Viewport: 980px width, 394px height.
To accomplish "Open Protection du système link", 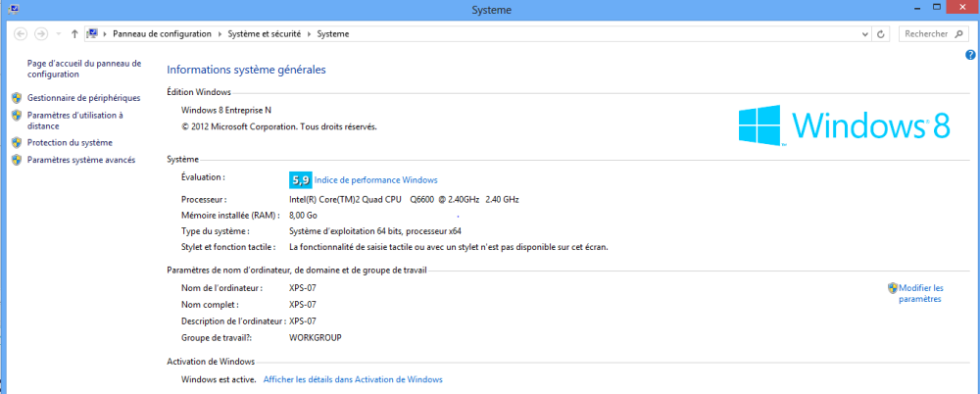I will (x=70, y=142).
